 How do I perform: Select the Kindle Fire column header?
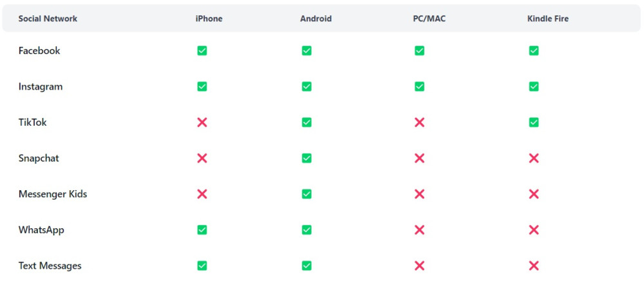click(x=547, y=19)
